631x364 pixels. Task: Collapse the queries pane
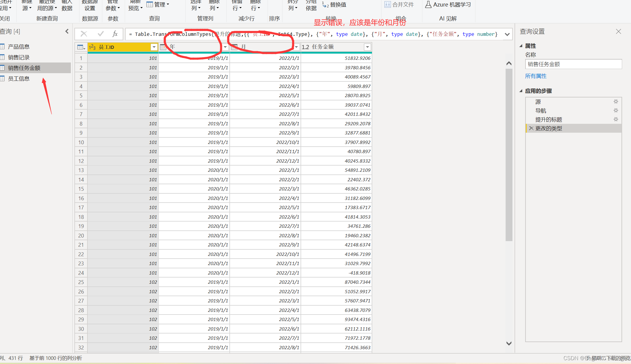click(67, 31)
